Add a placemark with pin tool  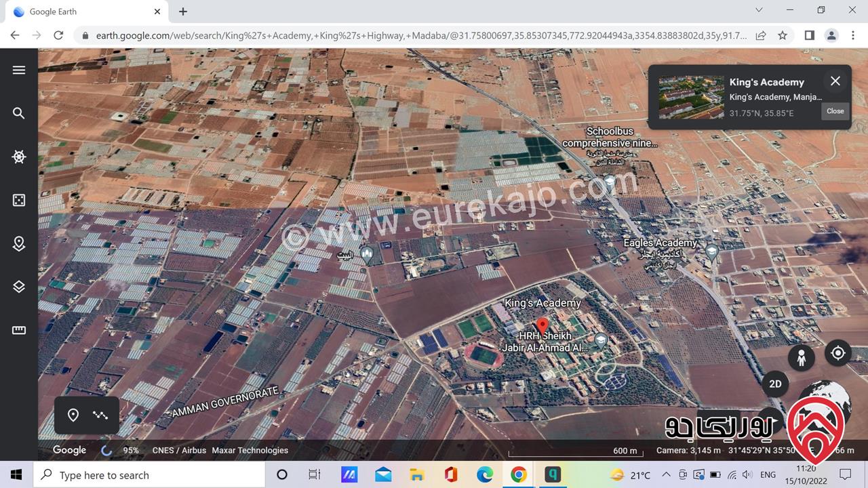click(x=73, y=415)
